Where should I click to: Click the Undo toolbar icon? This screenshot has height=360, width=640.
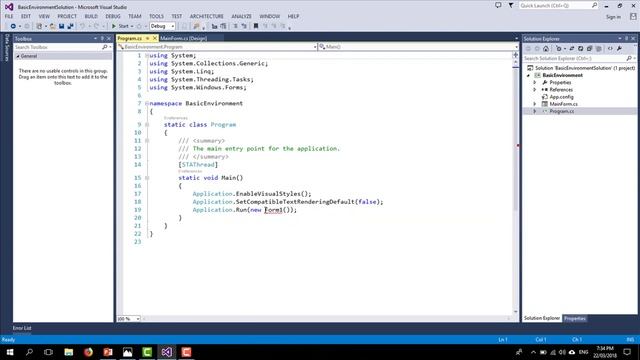[x=82, y=26]
